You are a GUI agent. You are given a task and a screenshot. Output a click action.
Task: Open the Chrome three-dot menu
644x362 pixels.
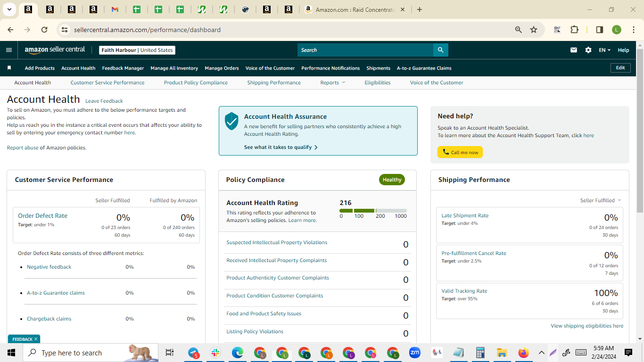click(x=633, y=30)
